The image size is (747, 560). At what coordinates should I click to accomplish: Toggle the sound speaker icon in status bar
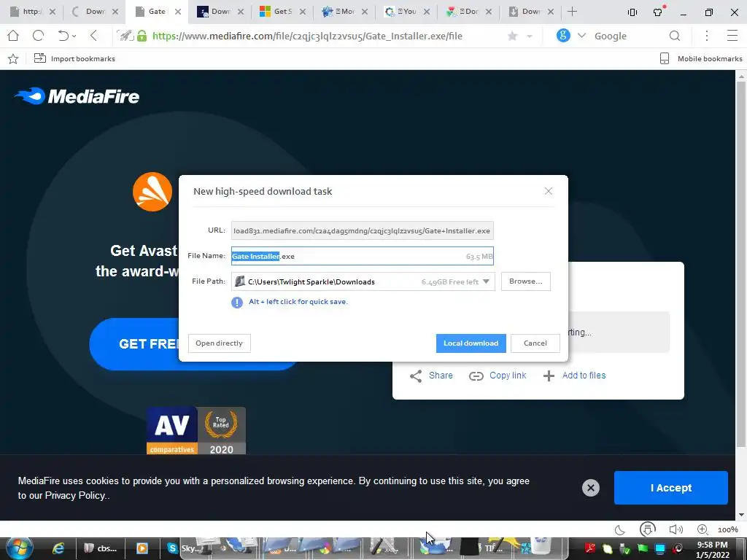tap(676, 529)
